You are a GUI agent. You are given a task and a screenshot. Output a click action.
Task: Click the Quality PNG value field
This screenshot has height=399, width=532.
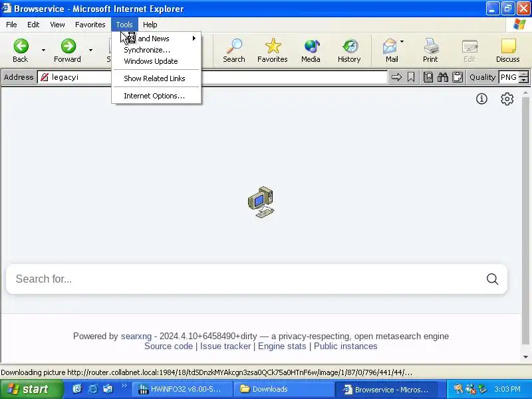[509, 77]
